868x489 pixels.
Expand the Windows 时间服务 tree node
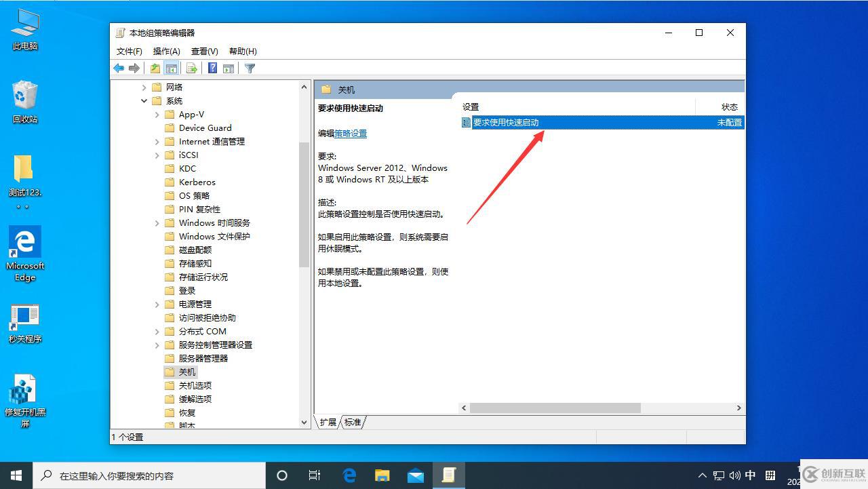coord(157,222)
